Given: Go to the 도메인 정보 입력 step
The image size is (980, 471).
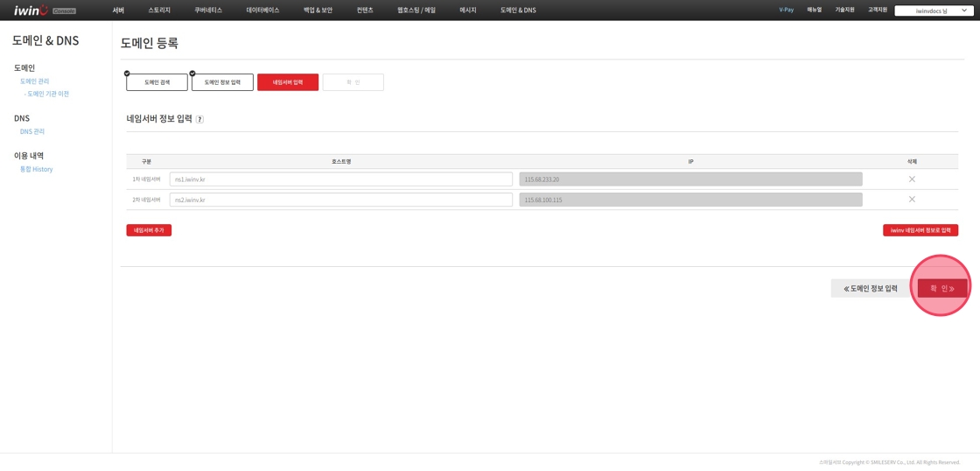Looking at the screenshot, I should [222, 82].
